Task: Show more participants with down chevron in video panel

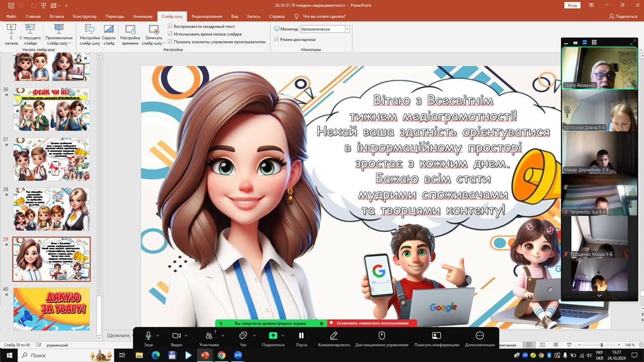Action: [599, 296]
